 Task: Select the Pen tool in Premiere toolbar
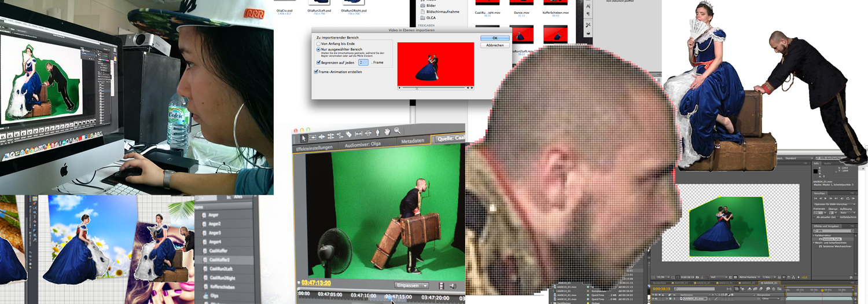[376, 133]
